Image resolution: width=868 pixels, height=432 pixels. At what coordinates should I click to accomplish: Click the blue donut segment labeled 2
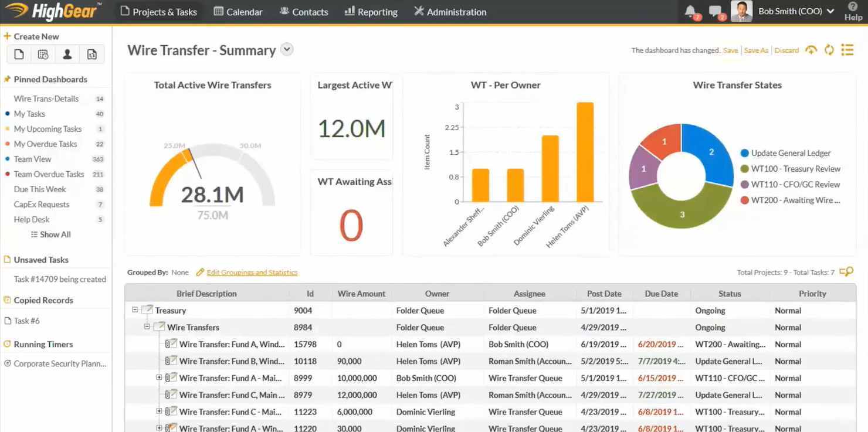[711, 152]
